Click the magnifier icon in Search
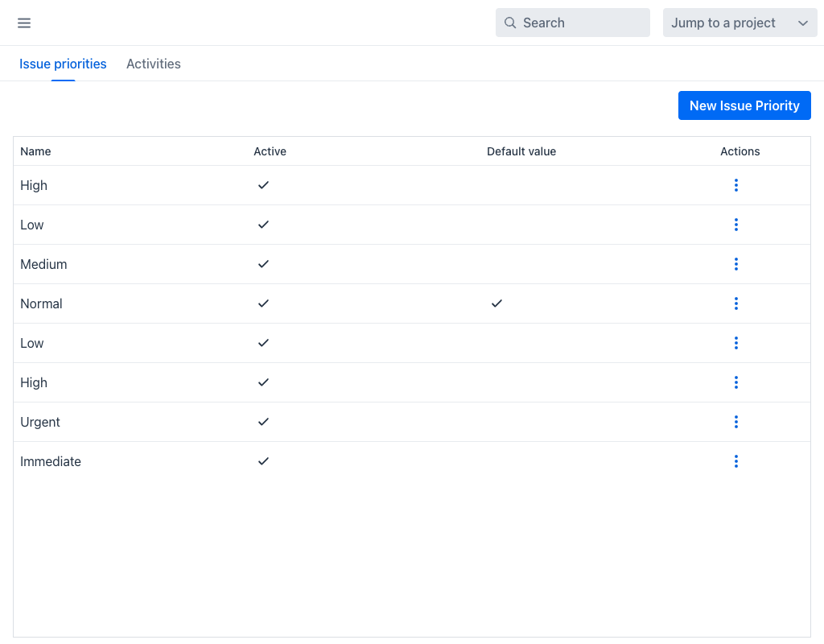This screenshot has width=824, height=644. pos(509,23)
